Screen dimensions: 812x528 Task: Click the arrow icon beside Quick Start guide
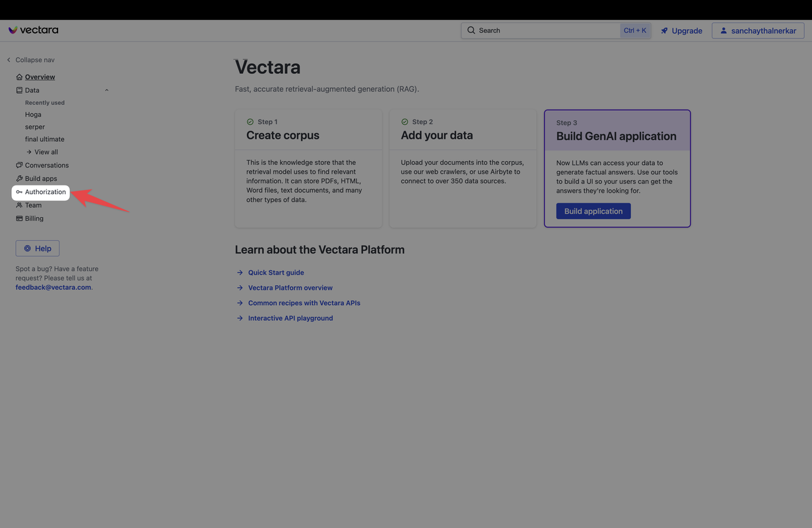tap(240, 273)
